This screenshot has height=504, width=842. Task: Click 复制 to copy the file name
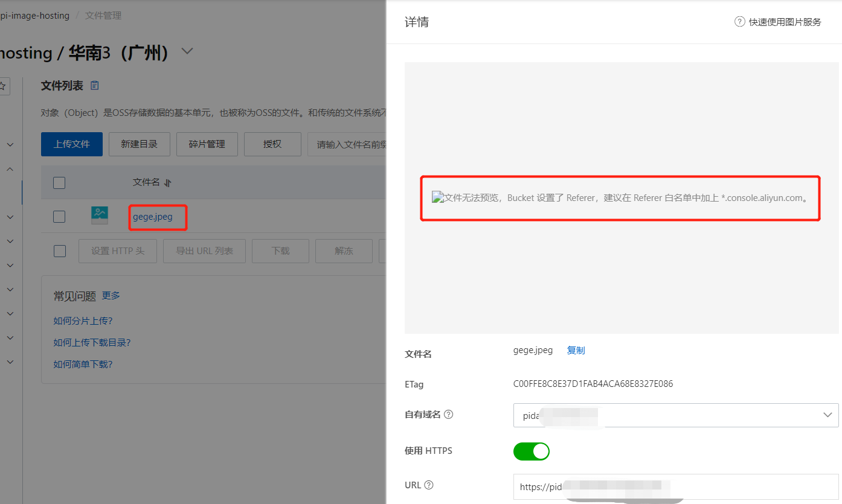(x=576, y=351)
